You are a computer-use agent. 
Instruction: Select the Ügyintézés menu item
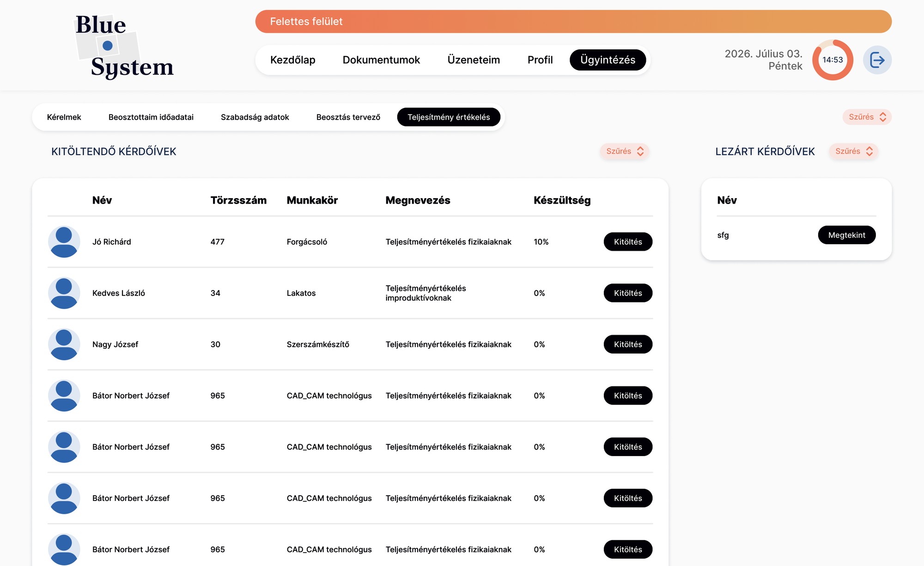[608, 60]
